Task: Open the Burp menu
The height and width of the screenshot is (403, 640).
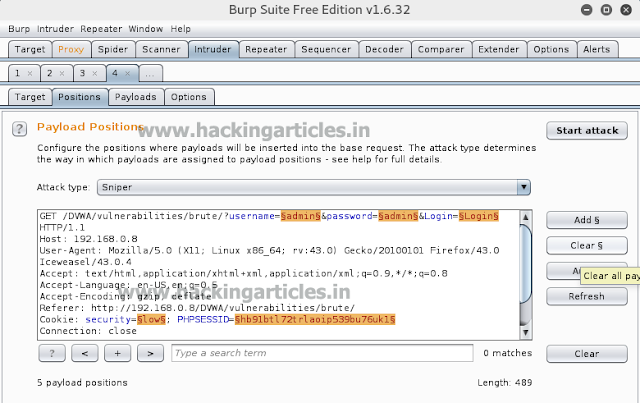Action: point(19,29)
